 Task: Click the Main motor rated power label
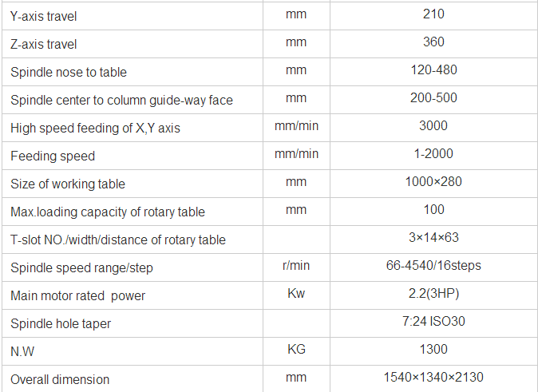pyautogui.click(x=77, y=295)
